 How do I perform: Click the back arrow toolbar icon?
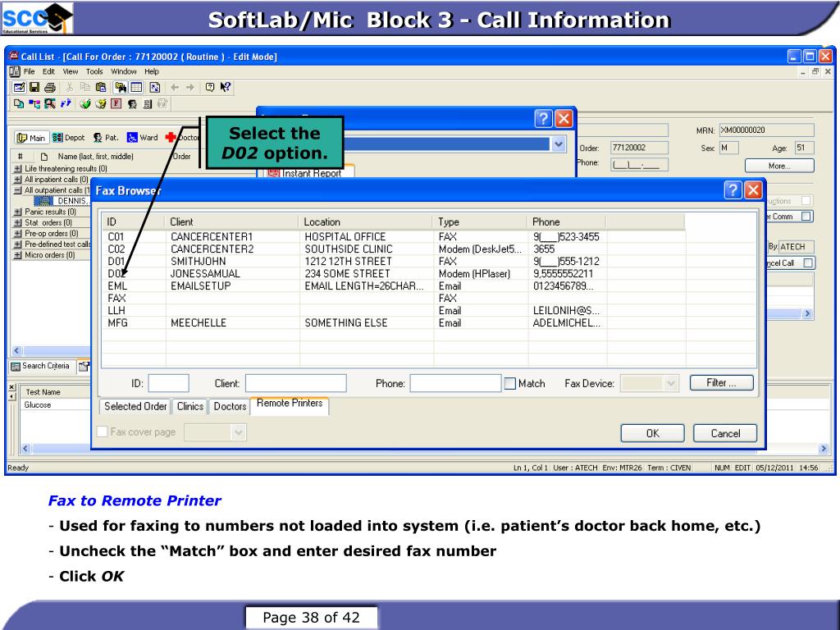[175, 87]
